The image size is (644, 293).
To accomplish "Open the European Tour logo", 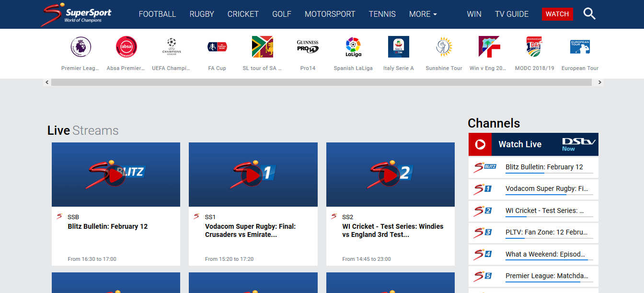I will coord(580,47).
